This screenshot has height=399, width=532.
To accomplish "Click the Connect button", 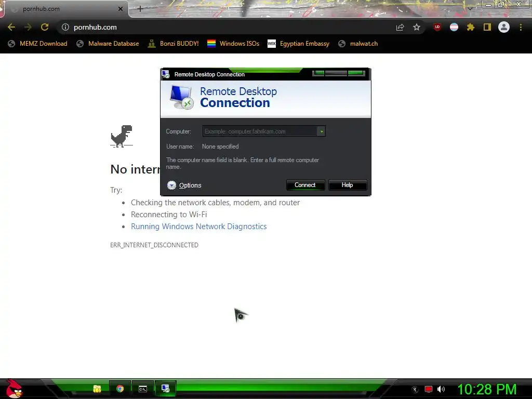I will point(305,185).
